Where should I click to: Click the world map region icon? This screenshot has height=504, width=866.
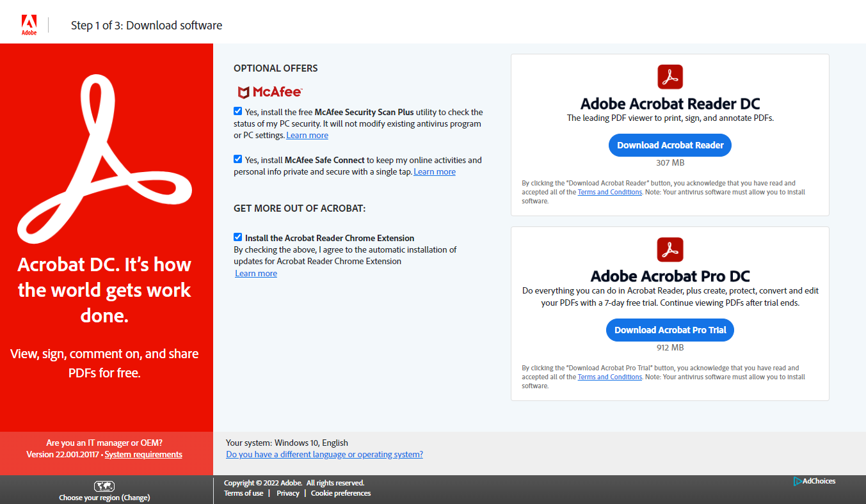tap(104, 486)
